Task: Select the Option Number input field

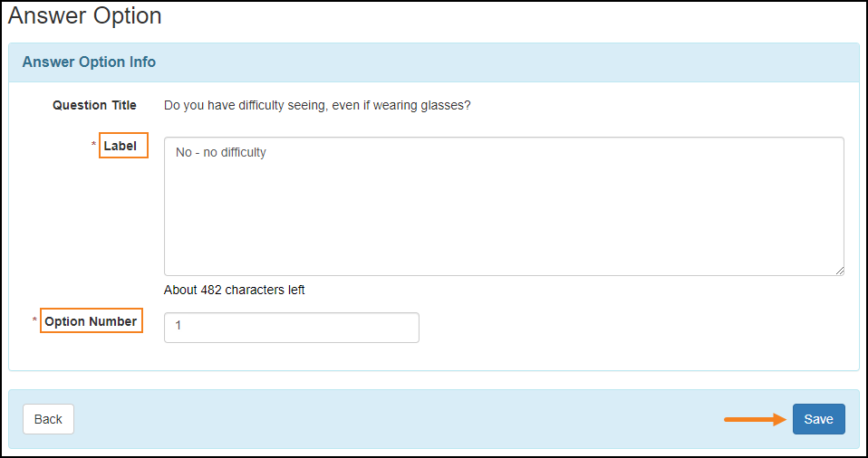Action: click(292, 328)
